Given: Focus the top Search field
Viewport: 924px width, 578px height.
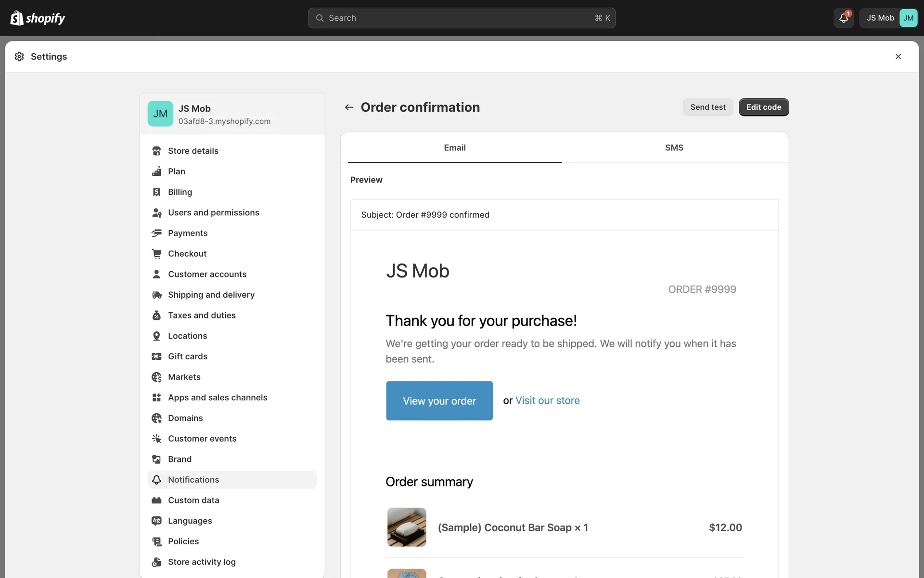Looking at the screenshot, I should click(x=461, y=18).
